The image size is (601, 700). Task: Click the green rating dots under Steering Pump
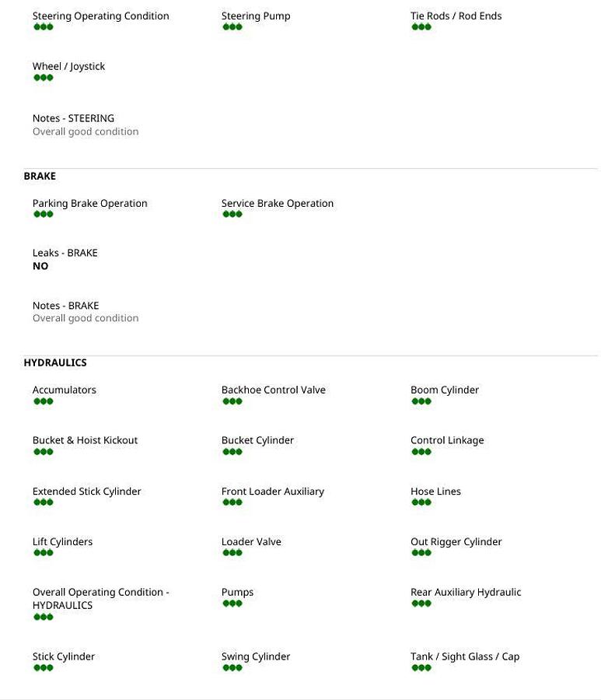(x=232, y=27)
